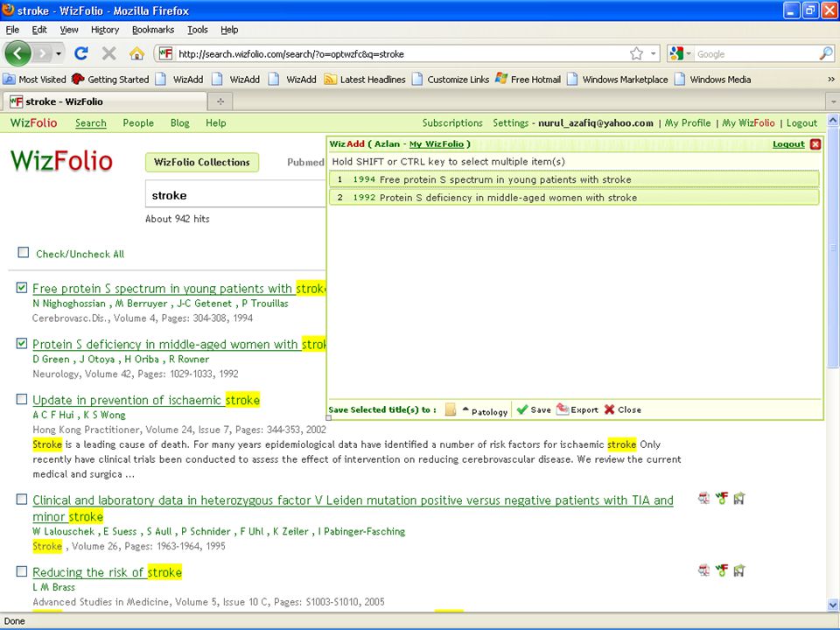Open Getting Started bookmark
The width and height of the screenshot is (840, 630).
tap(110, 80)
